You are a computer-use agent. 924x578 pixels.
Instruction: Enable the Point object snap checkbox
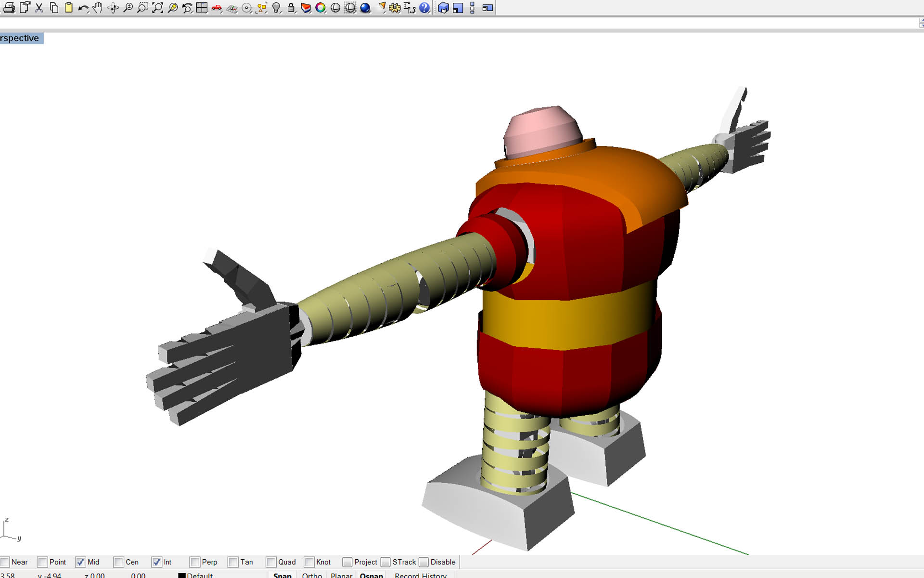pyautogui.click(x=43, y=562)
